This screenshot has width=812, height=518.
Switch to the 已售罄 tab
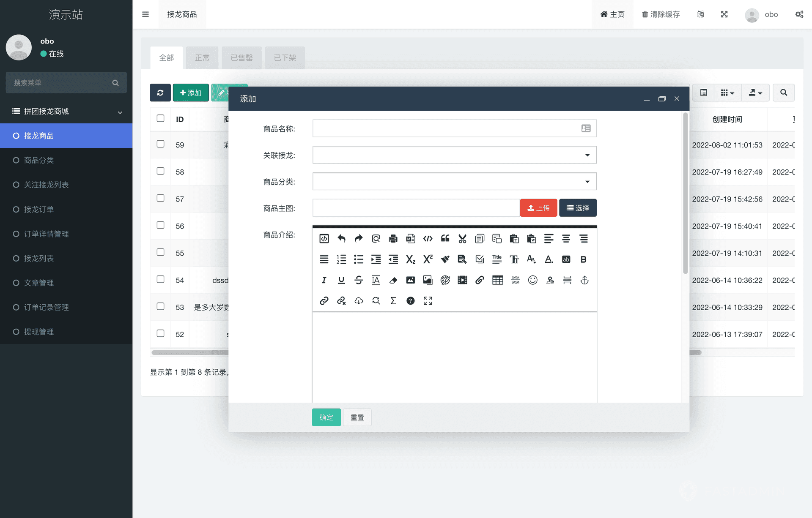241,58
